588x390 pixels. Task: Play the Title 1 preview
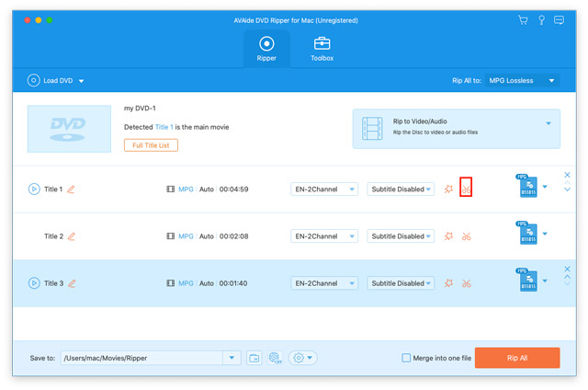pos(34,189)
